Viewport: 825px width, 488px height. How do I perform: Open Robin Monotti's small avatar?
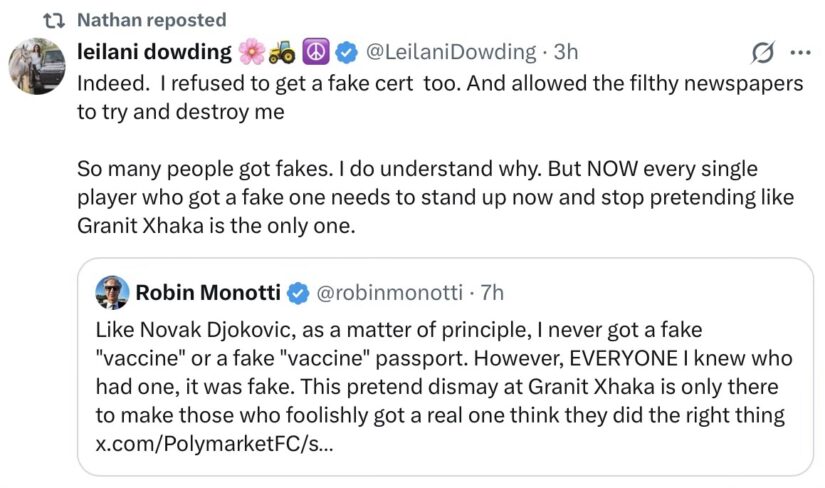tap(112, 292)
